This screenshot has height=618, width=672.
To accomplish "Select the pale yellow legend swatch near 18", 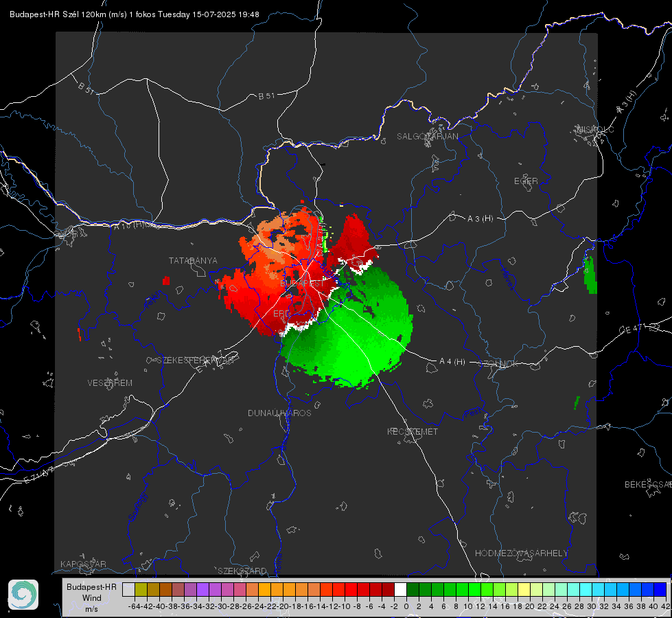I will 524,589.
